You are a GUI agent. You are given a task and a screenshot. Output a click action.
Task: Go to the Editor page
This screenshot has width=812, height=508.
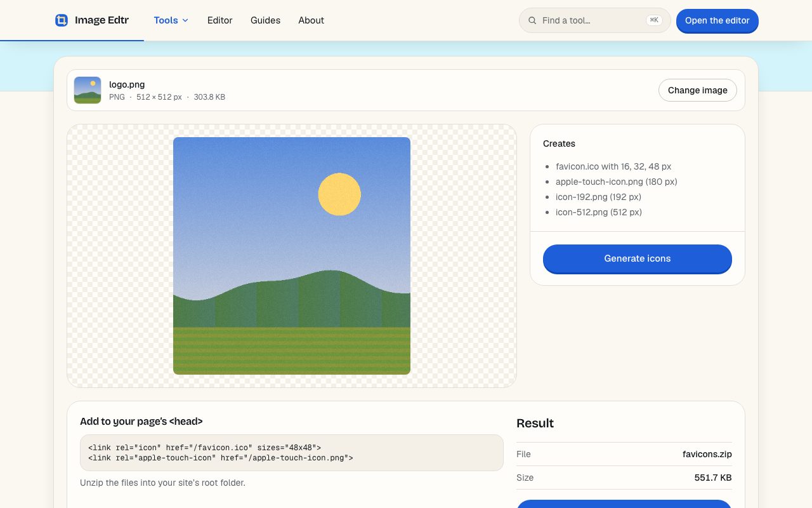220,20
